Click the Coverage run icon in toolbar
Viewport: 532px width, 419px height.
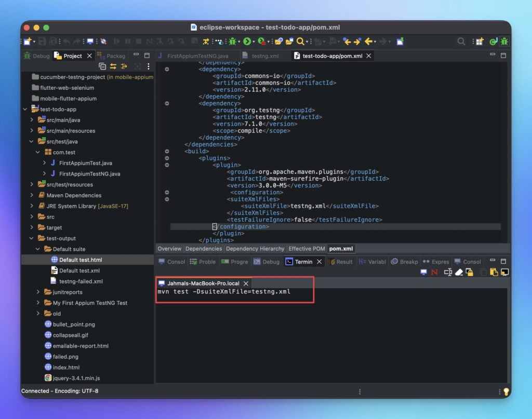[262, 42]
